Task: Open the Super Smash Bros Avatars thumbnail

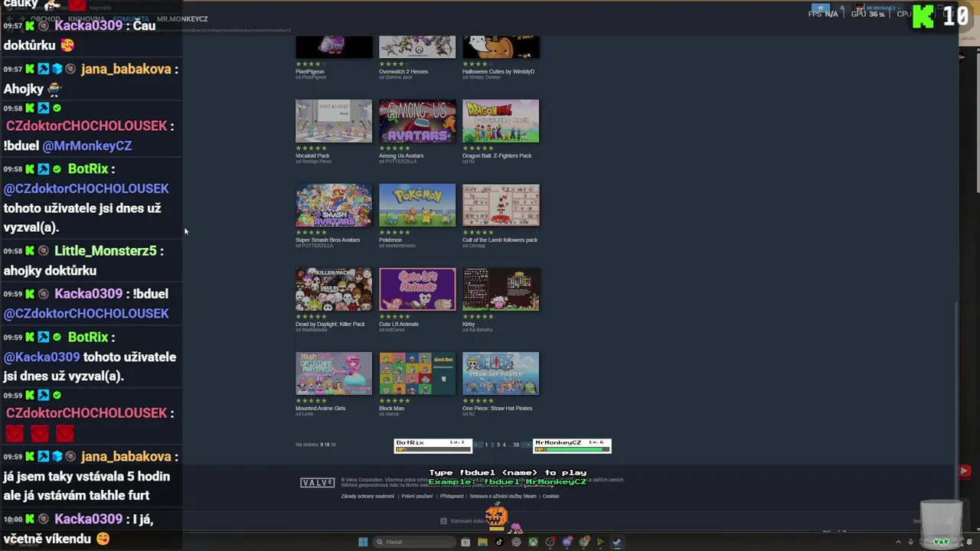Action: pyautogui.click(x=334, y=205)
